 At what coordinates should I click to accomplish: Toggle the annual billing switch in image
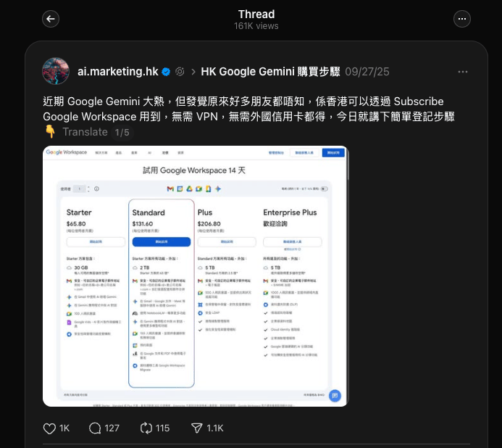tap(325, 188)
